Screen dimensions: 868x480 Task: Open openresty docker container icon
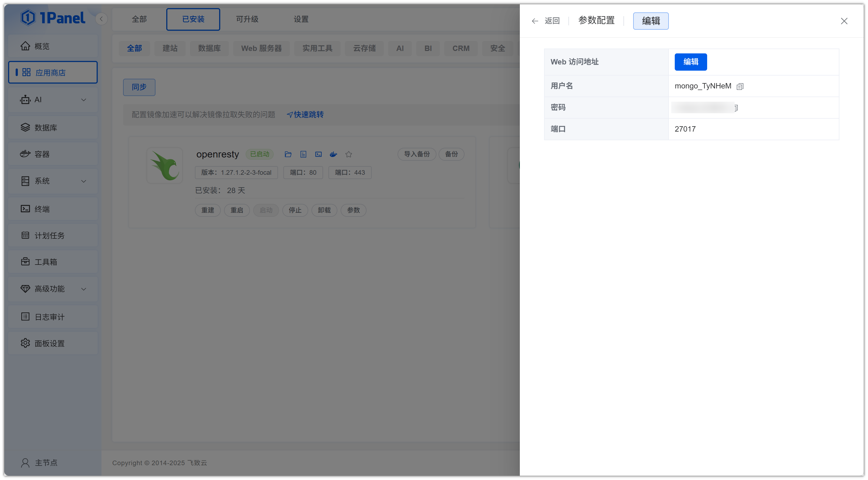tap(333, 154)
